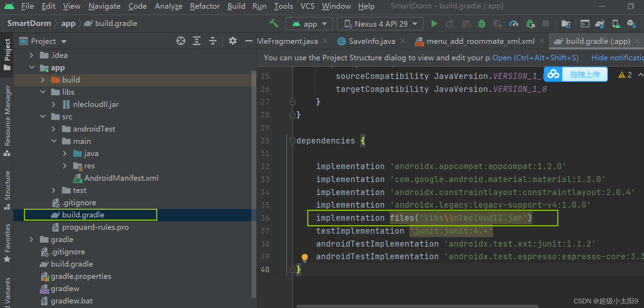Click the green Run app button
644x308 pixels.
pos(434,24)
